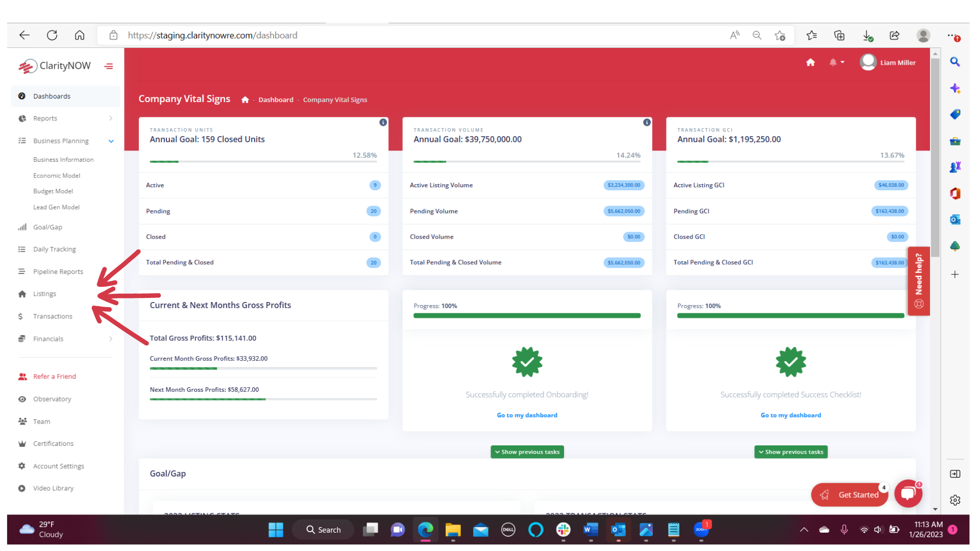
Task: Open the chat bubble widget
Action: click(x=908, y=493)
